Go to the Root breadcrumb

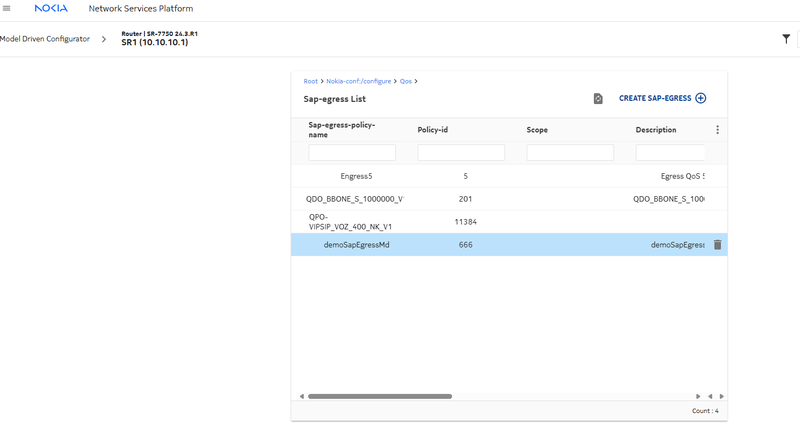click(310, 81)
